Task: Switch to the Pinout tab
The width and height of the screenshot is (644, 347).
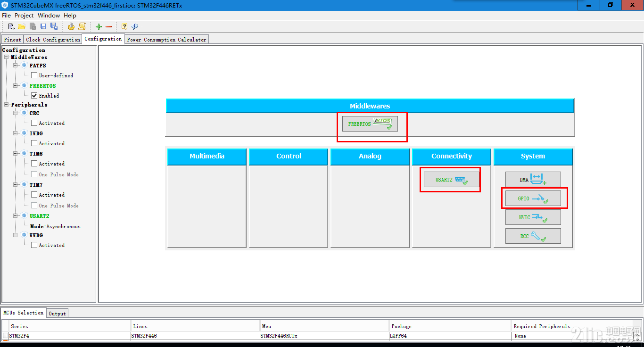Action: point(13,40)
